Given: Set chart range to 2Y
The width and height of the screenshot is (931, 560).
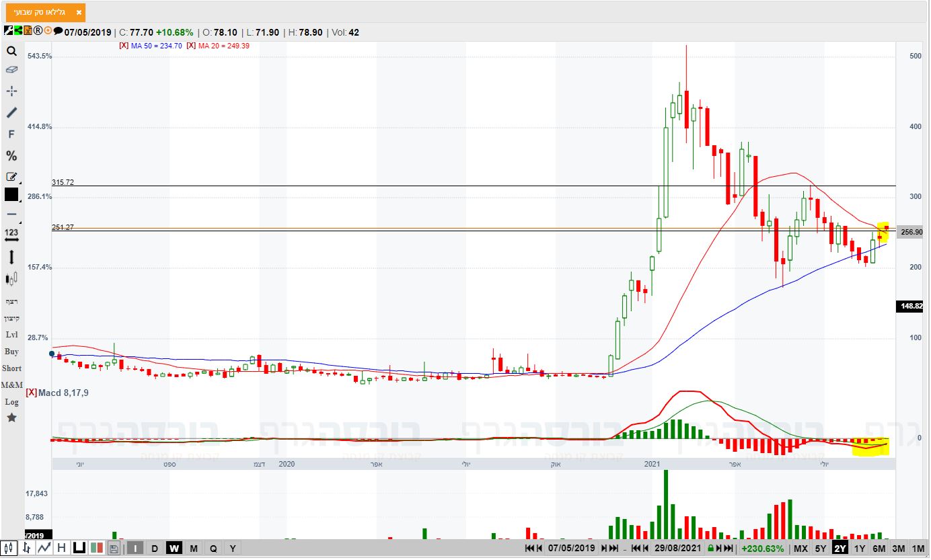Looking at the screenshot, I should pyautogui.click(x=840, y=549).
